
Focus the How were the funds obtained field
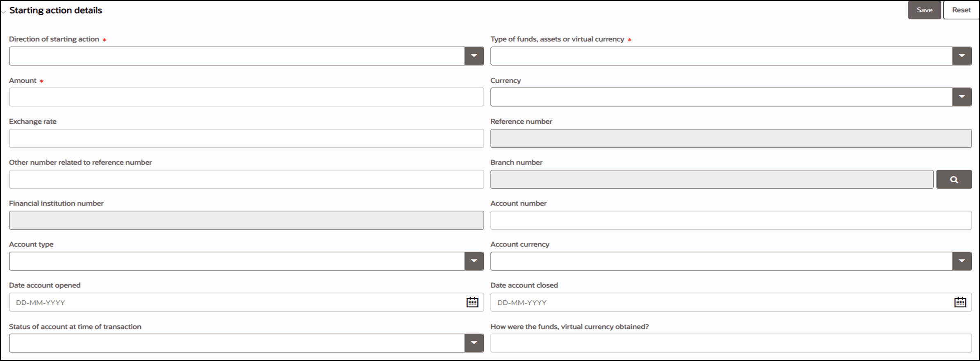tap(731, 343)
